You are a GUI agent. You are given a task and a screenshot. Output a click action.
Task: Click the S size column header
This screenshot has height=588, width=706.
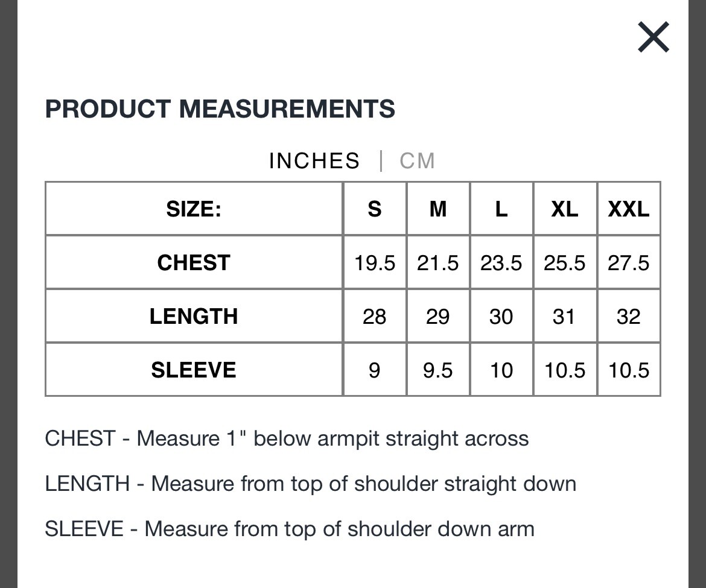coord(375,209)
